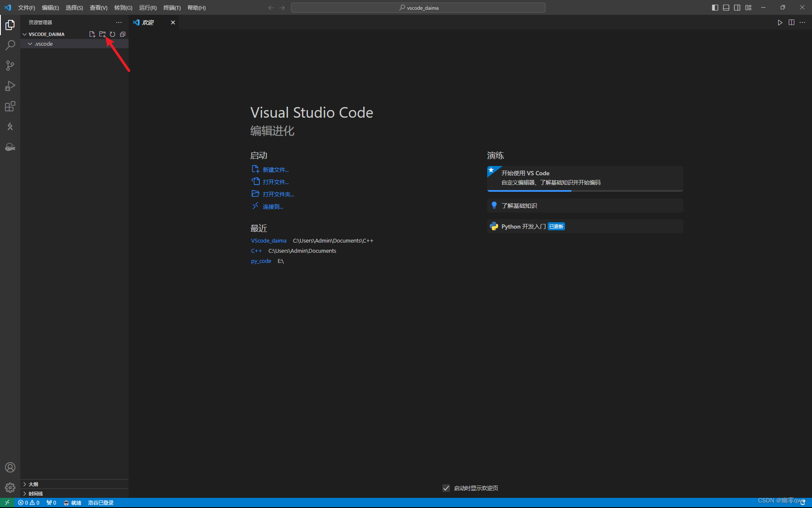Open the robot-shaped extension icon in activity bar
Screen dimensions: 812x508
pyautogui.click(x=10, y=147)
